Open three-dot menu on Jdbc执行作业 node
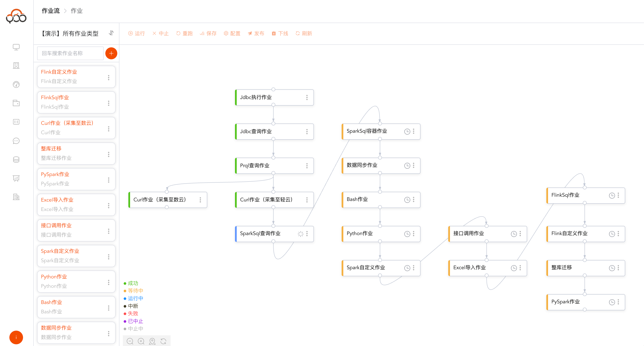This screenshot has width=644, height=346. 307,97
